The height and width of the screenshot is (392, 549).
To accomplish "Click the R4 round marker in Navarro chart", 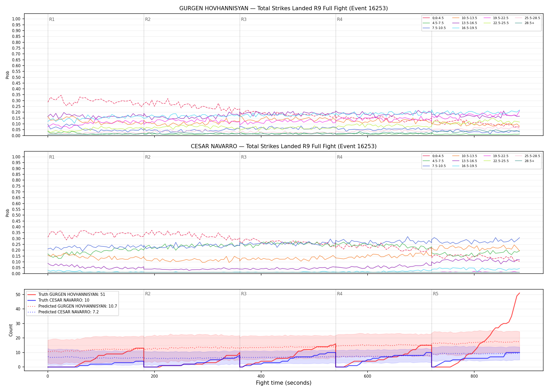I will [x=340, y=157].
